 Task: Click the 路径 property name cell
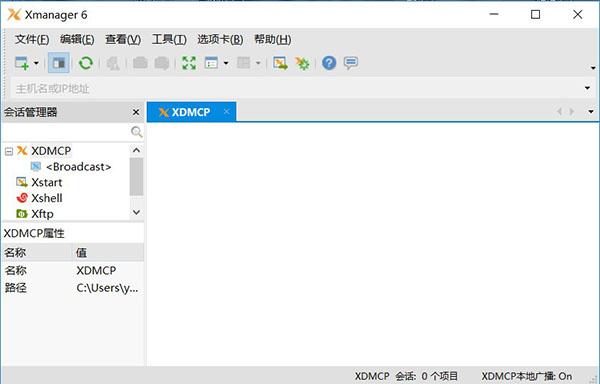pyautogui.click(x=16, y=288)
